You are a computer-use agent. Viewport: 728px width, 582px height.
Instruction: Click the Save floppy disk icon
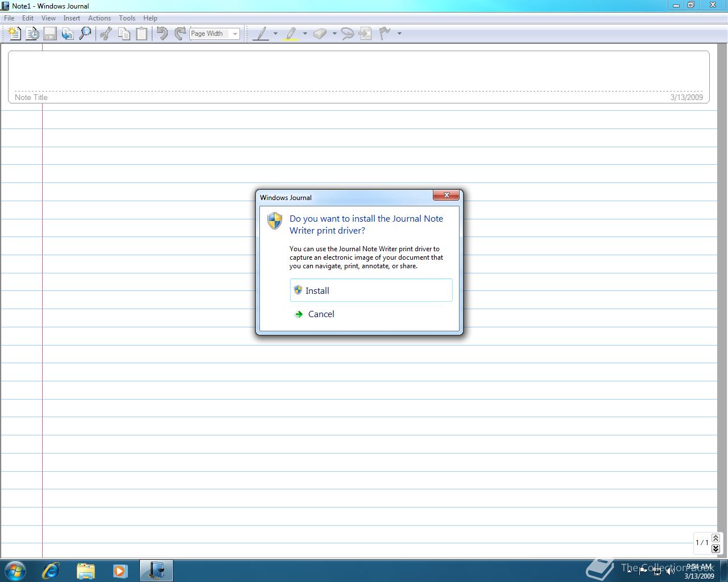click(x=50, y=34)
